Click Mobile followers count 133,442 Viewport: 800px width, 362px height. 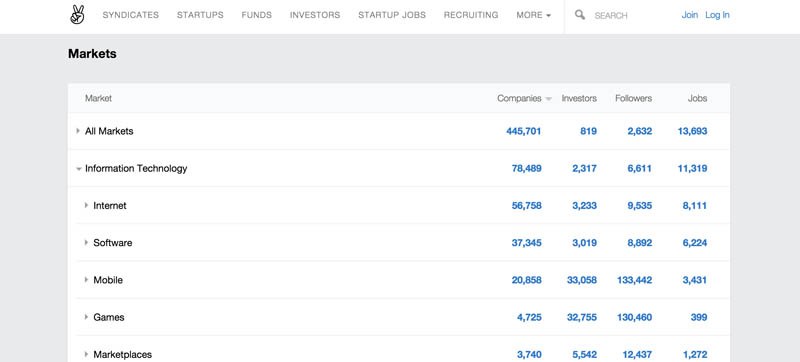click(635, 280)
